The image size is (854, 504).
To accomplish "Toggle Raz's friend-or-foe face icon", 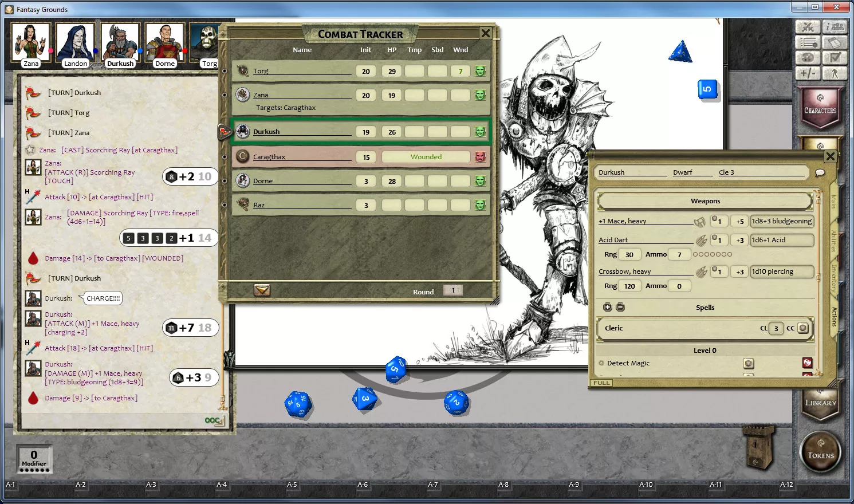I will (x=480, y=205).
